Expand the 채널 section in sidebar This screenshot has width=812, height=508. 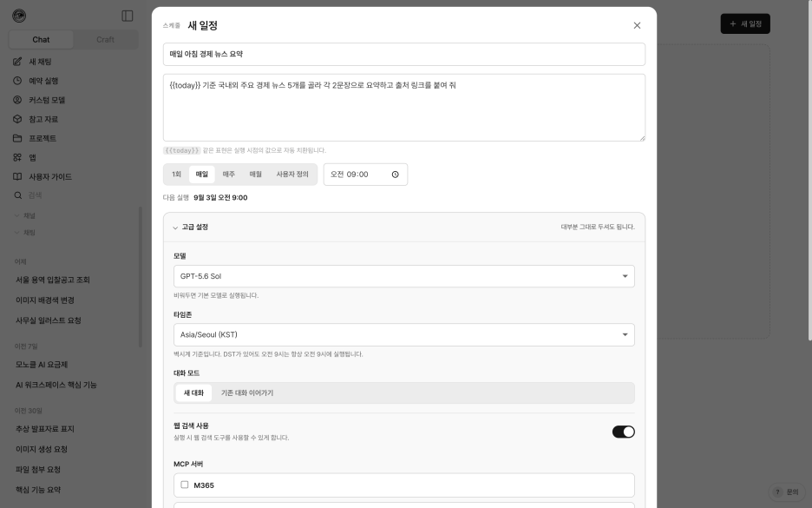[x=25, y=215]
